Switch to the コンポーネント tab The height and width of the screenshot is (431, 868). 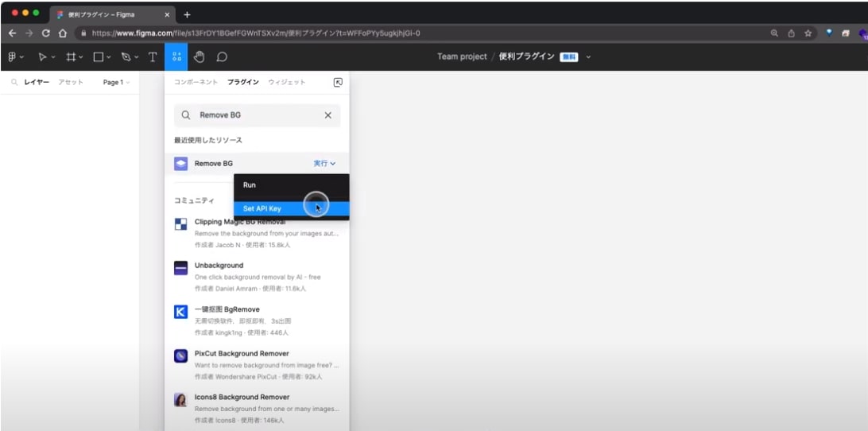pos(196,83)
